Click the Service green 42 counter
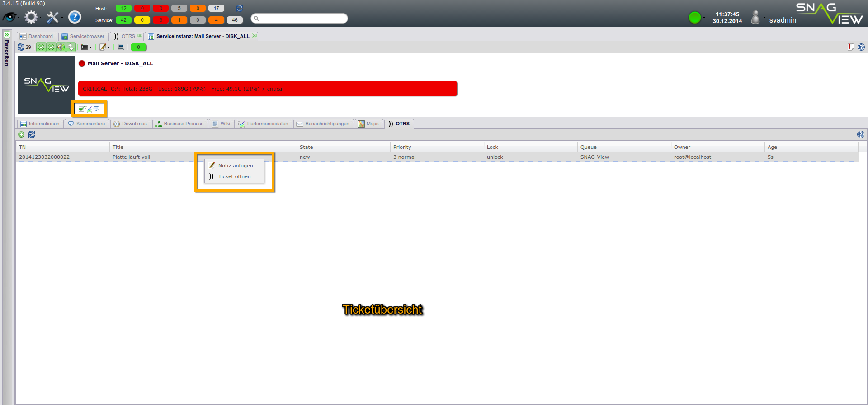This screenshot has width=868, height=405. (x=123, y=20)
